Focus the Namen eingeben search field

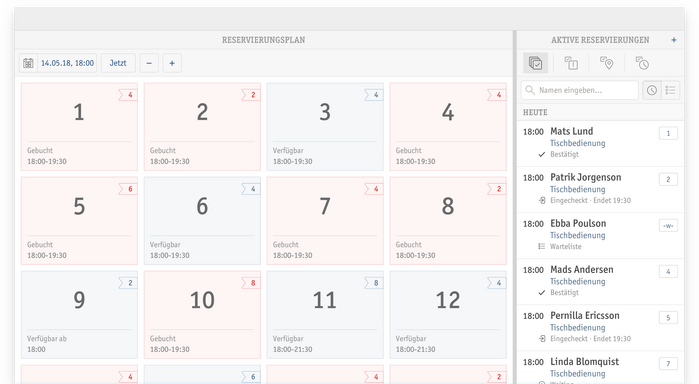[x=580, y=90]
